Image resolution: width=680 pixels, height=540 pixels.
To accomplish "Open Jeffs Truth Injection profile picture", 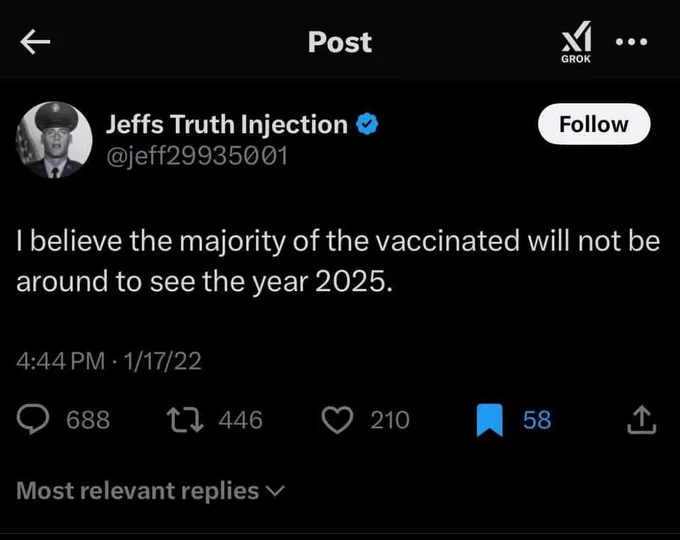I will tap(54, 140).
